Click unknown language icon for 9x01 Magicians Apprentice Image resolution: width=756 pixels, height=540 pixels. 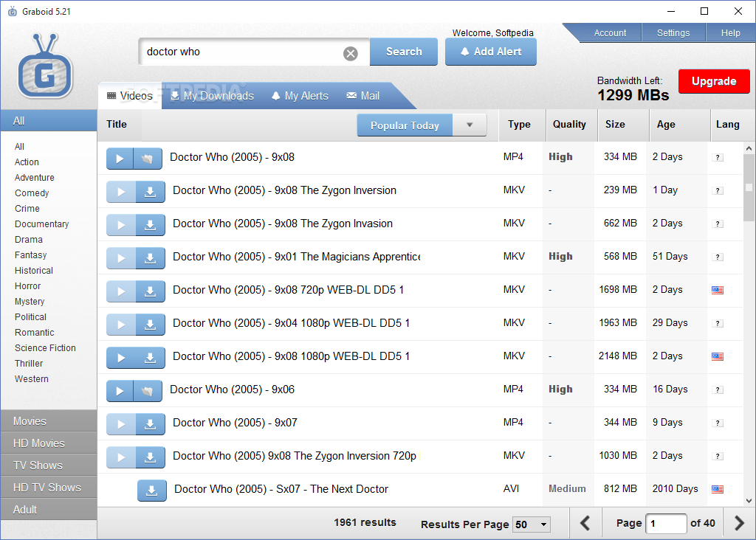[718, 257]
